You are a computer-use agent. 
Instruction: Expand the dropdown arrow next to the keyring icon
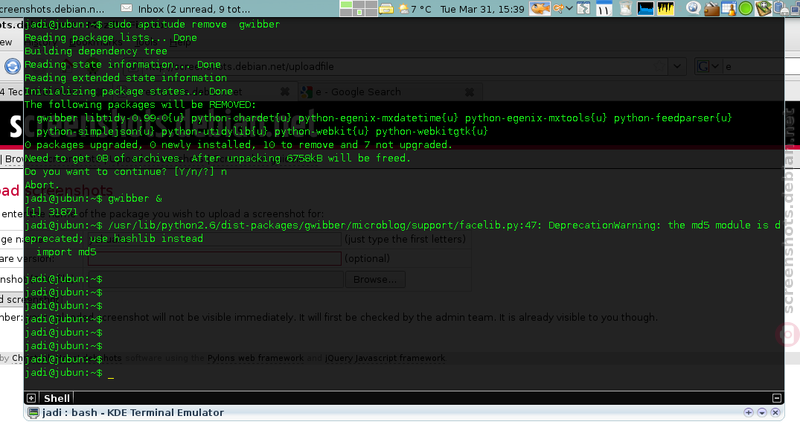(x=569, y=8)
